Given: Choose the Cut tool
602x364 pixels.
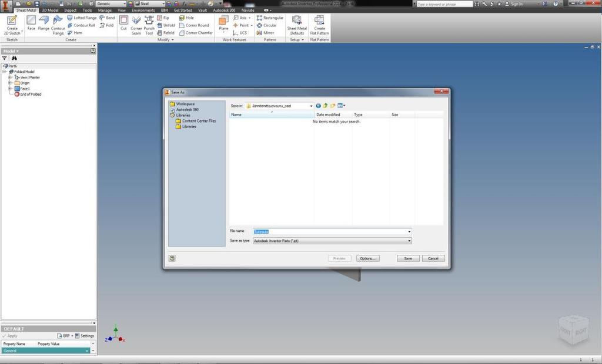Looking at the screenshot, I should click(123, 23).
